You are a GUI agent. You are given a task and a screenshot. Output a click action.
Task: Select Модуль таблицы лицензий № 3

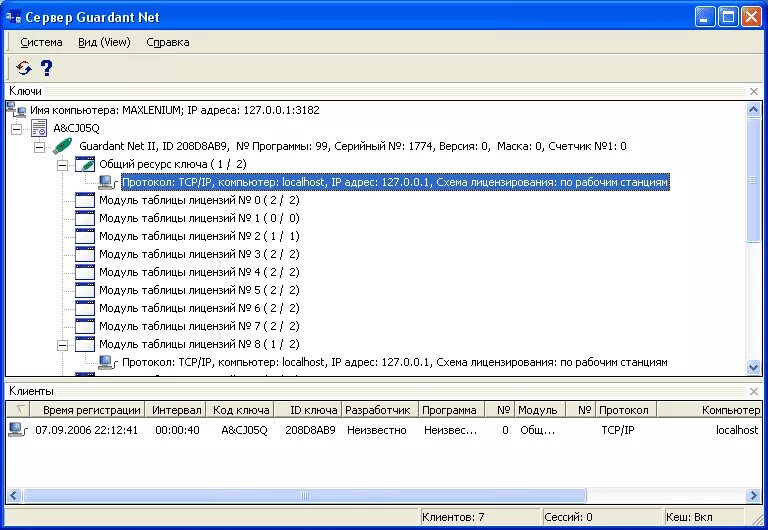[199, 254]
